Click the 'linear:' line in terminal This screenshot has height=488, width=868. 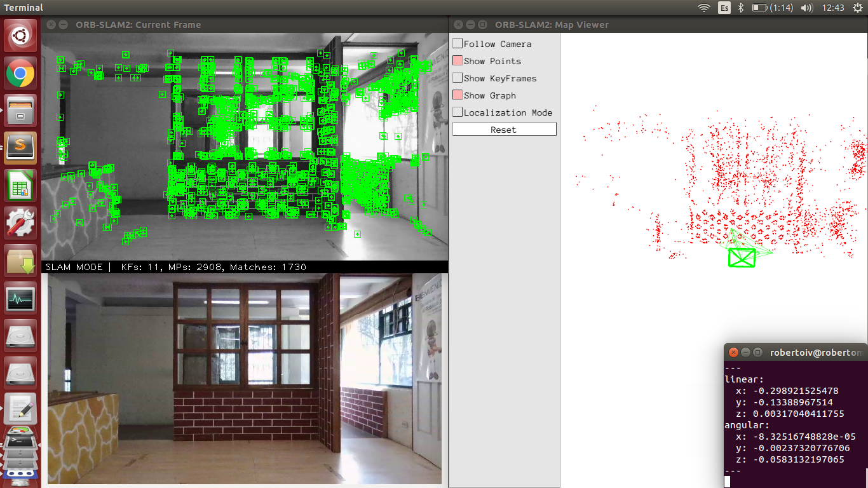click(x=745, y=379)
